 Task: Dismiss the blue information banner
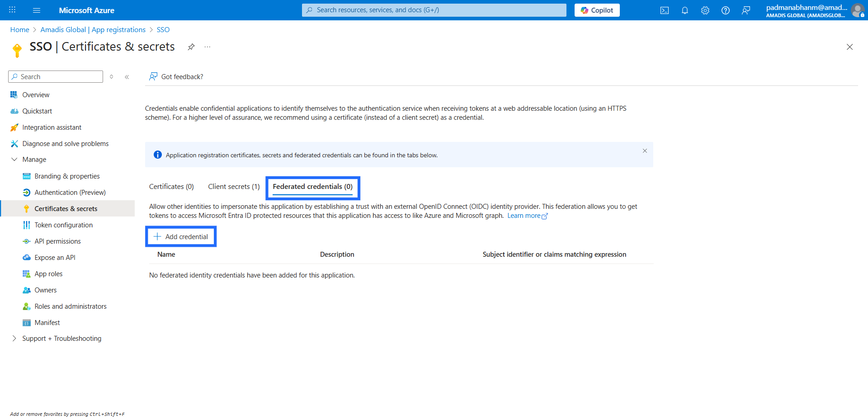click(645, 151)
